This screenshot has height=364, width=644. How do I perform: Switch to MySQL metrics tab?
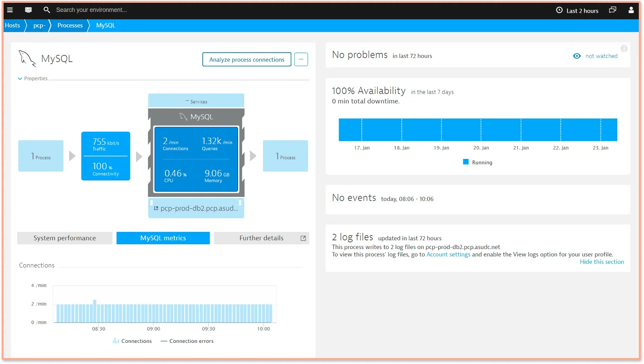(x=163, y=238)
